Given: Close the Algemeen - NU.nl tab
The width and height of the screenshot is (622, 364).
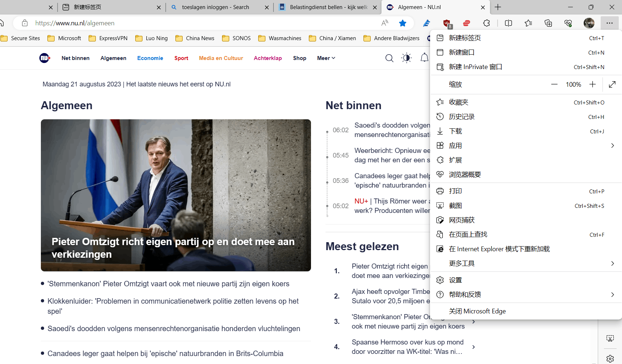Looking at the screenshot, I should tap(483, 7).
